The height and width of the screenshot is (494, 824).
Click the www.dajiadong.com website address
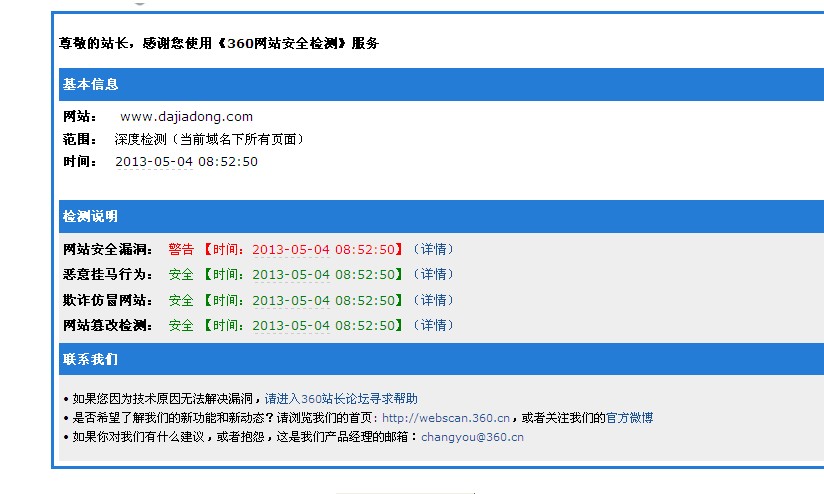(186, 117)
